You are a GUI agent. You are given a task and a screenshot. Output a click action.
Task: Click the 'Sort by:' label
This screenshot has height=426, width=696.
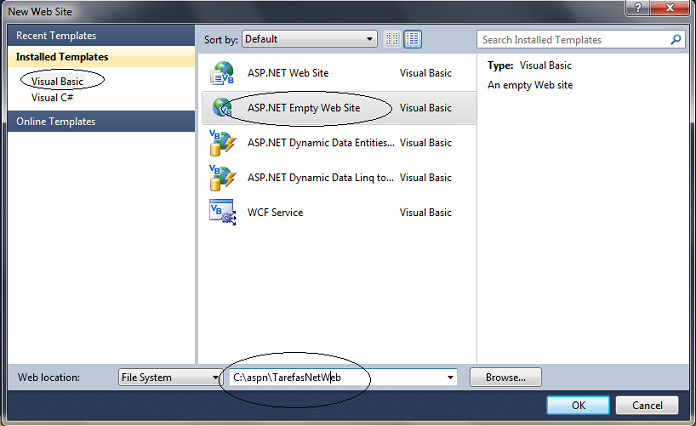pyautogui.click(x=221, y=39)
